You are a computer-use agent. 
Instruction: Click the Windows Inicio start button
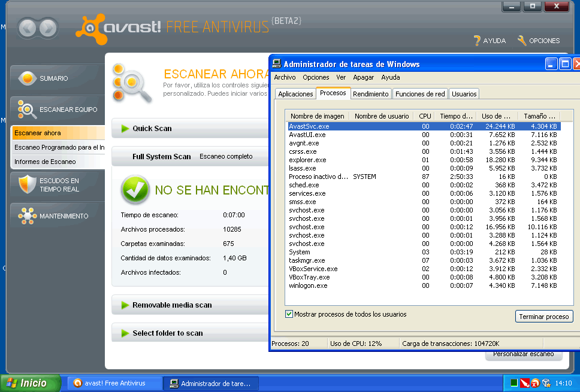tap(31, 383)
